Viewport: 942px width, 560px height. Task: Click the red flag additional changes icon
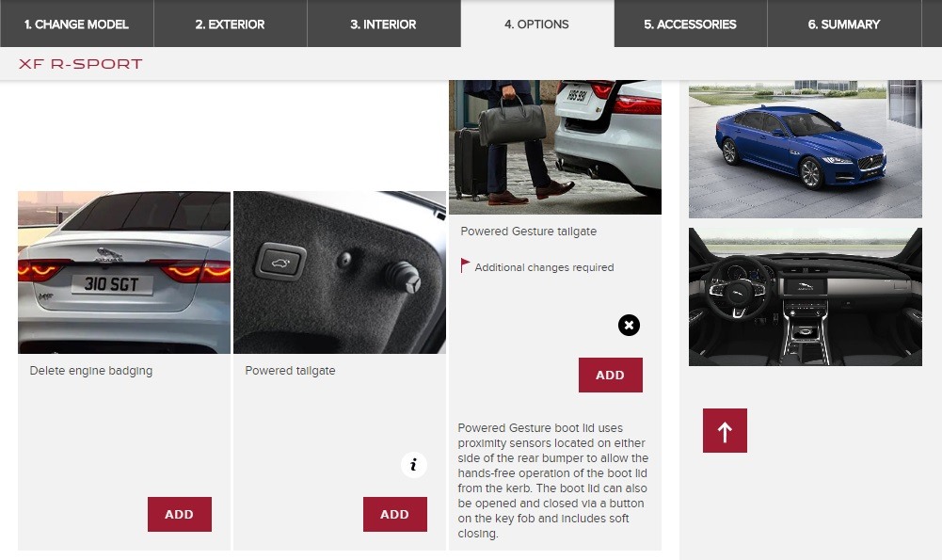pyautogui.click(x=465, y=265)
